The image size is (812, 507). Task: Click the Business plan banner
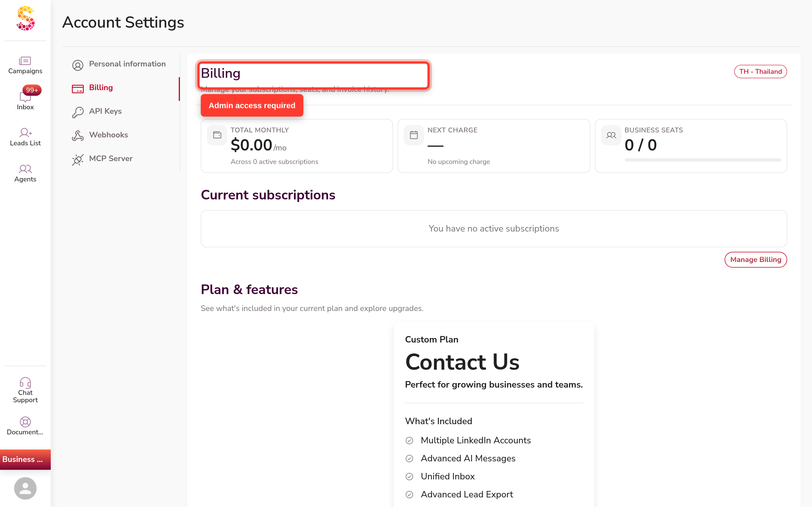pyautogui.click(x=25, y=459)
